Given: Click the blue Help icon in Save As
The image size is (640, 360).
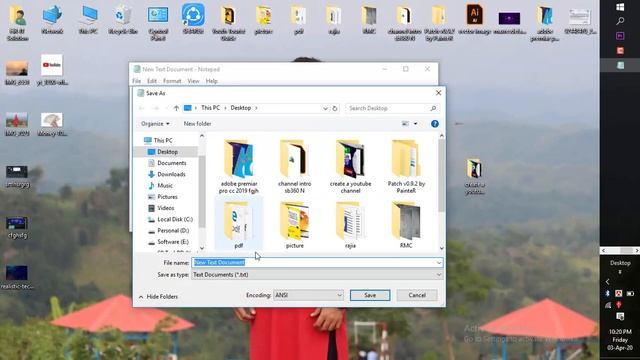Looking at the screenshot, I should (435, 124).
